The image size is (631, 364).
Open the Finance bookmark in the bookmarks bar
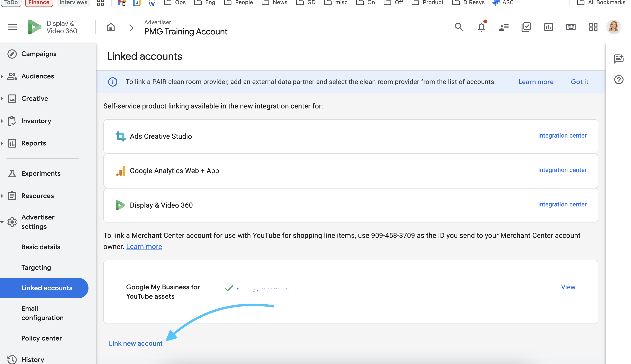click(39, 2)
